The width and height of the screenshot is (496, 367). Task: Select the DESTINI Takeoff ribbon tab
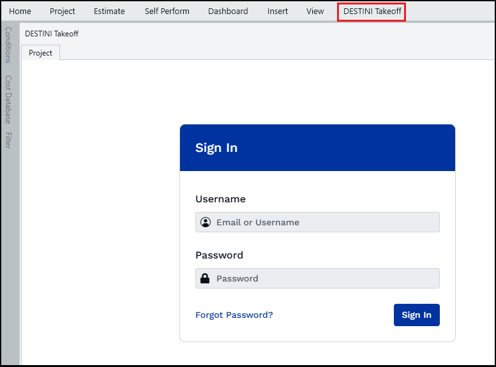pos(372,11)
